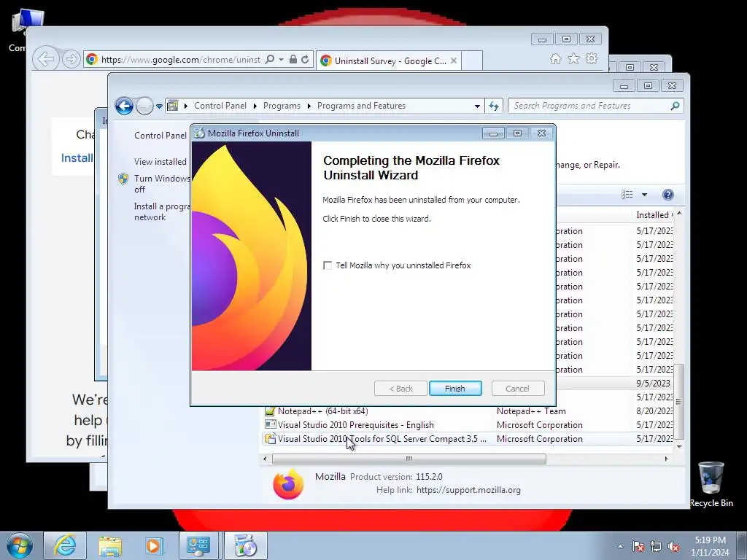Click Internet Explorer tools gear icon
The image size is (747, 560).
click(x=592, y=58)
